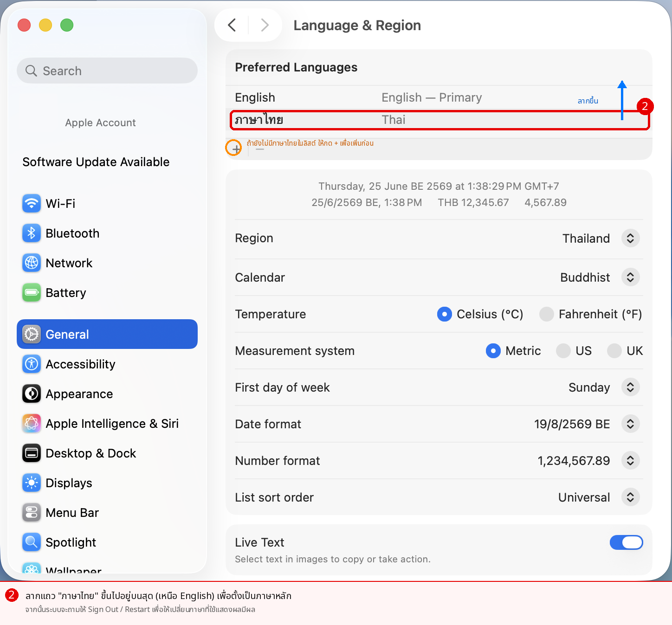Open First day of week dropdown
This screenshot has width=672, height=625.
coord(630,387)
